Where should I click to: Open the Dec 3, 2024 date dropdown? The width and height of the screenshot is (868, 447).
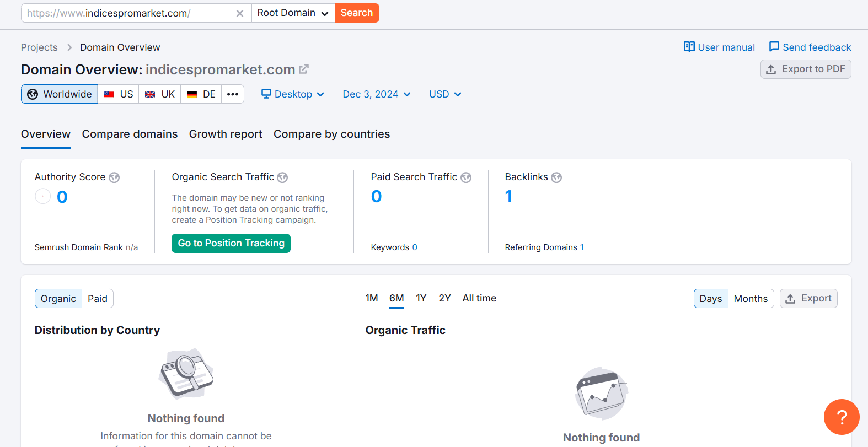point(377,94)
